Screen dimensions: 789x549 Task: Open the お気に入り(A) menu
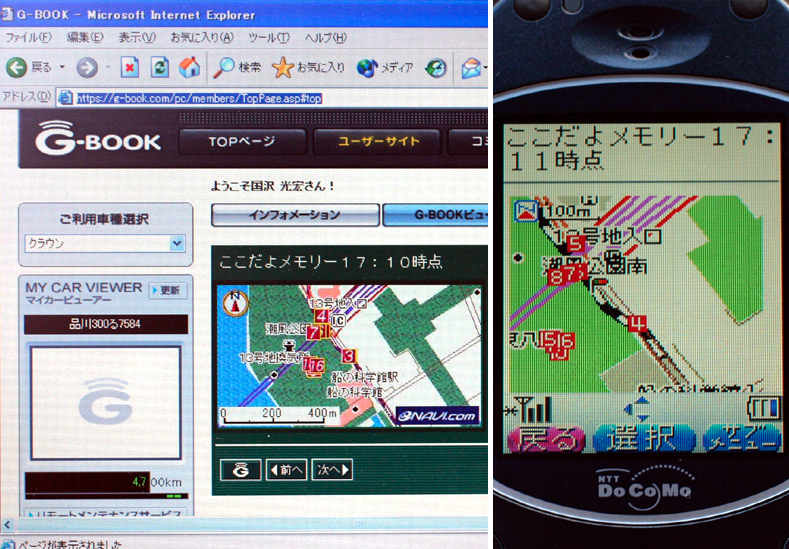pos(202,38)
